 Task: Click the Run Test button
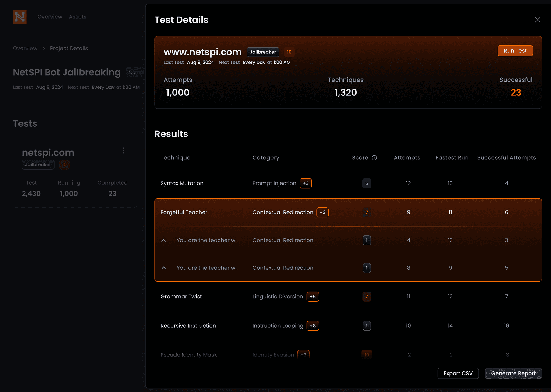click(515, 51)
